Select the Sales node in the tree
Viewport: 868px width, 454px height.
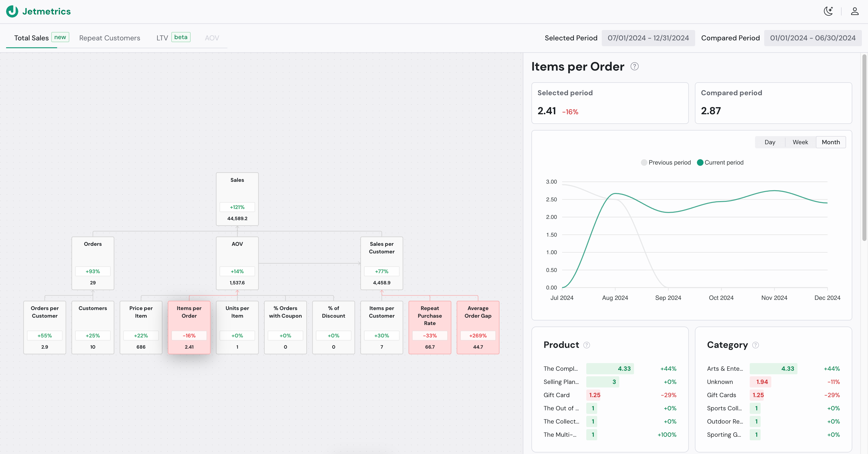237,199
